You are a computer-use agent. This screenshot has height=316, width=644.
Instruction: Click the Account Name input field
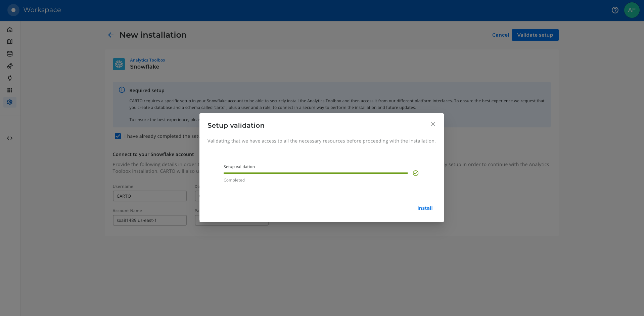(149, 220)
